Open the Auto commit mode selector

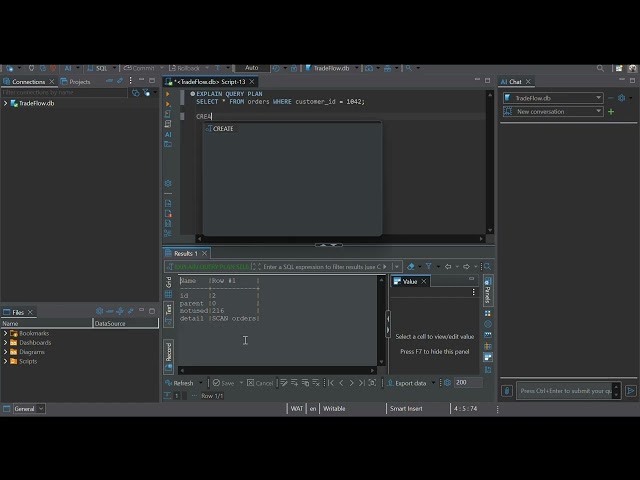[251, 68]
